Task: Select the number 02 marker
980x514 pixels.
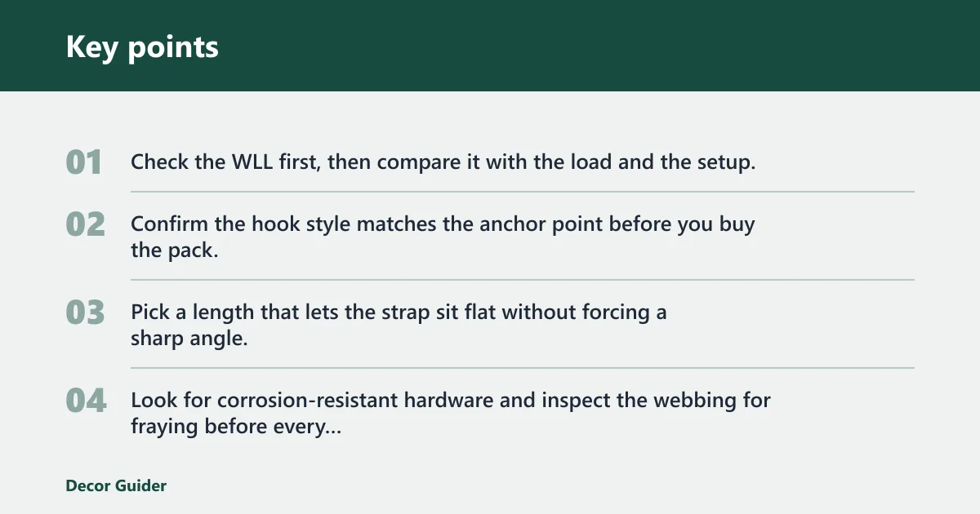Action: click(x=86, y=224)
